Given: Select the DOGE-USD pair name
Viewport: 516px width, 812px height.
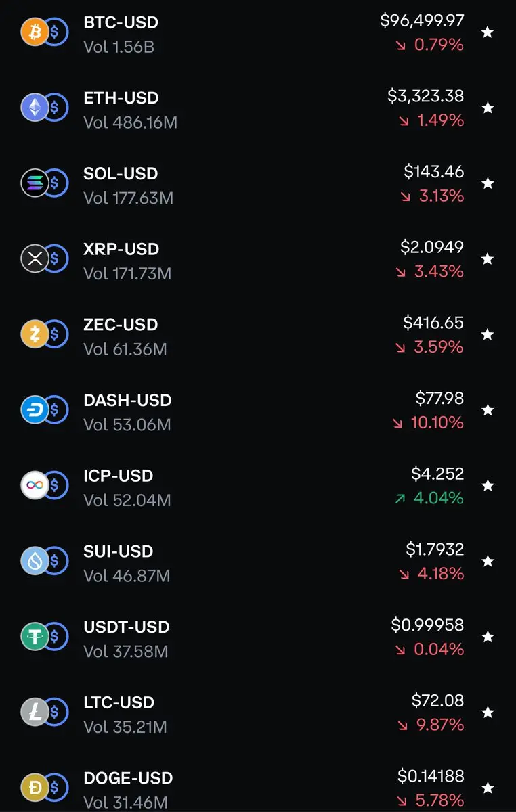Looking at the screenshot, I should [x=128, y=778].
